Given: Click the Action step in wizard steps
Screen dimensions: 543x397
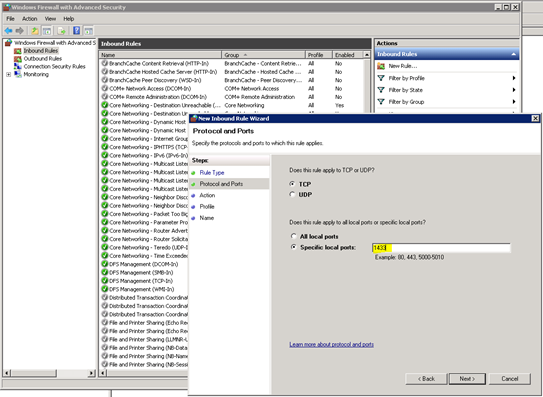Looking at the screenshot, I should click(x=207, y=195).
